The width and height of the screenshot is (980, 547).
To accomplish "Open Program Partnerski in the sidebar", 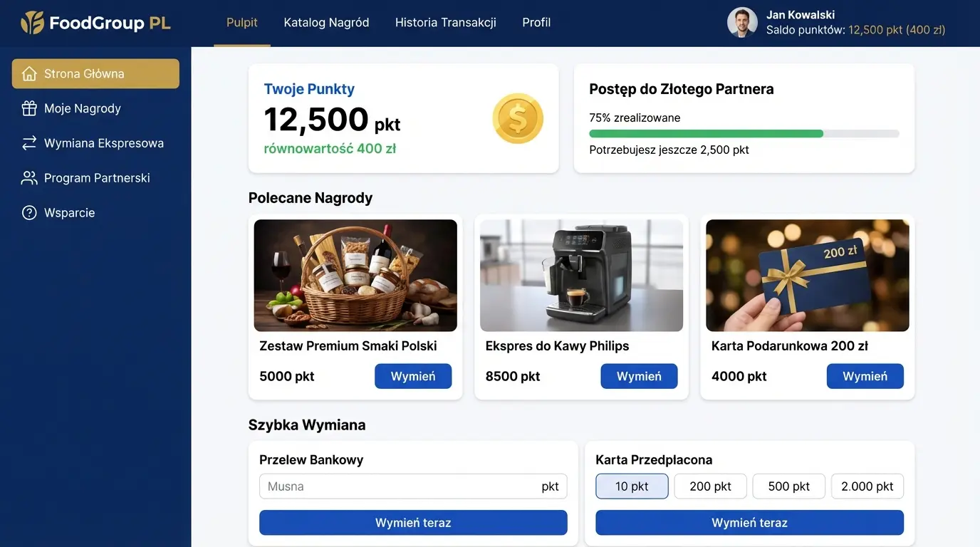I will coord(95,178).
